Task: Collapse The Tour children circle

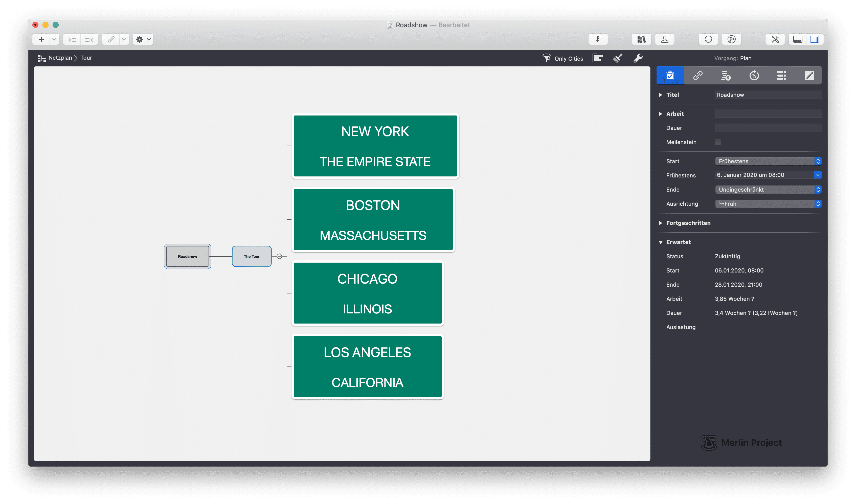Action: click(x=279, y=256)
